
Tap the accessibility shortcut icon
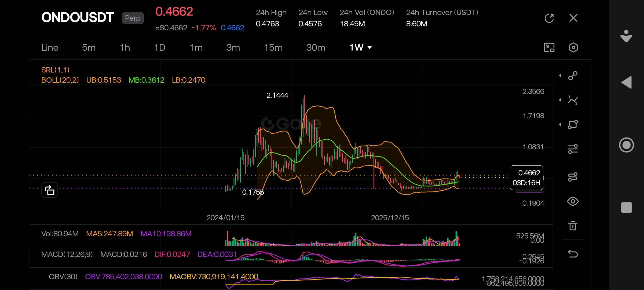[626, 36]
